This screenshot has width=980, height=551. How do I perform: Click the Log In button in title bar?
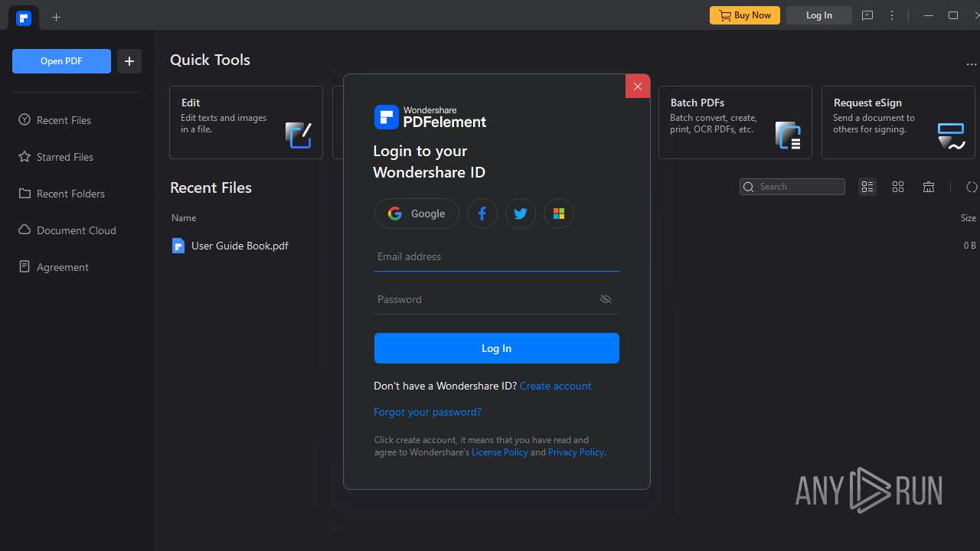818,15
